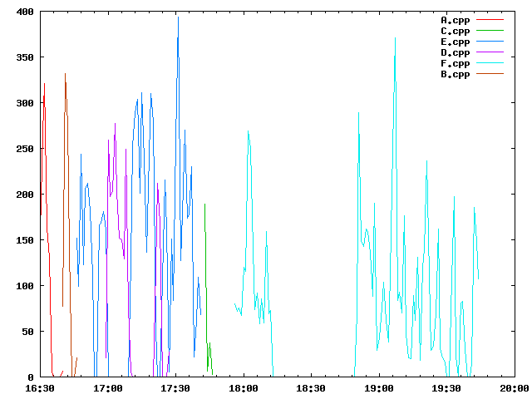Click the cyan line sample beside F.cpp

490,63
